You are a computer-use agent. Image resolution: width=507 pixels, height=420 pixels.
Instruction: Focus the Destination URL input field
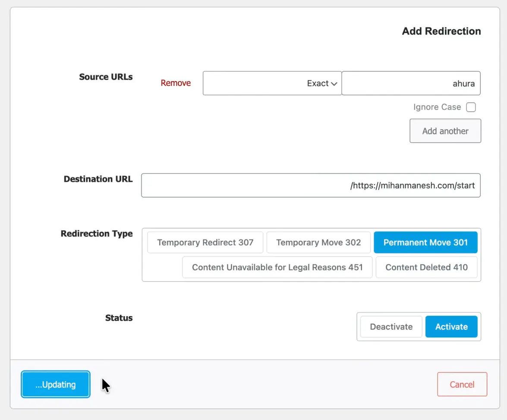311,185
